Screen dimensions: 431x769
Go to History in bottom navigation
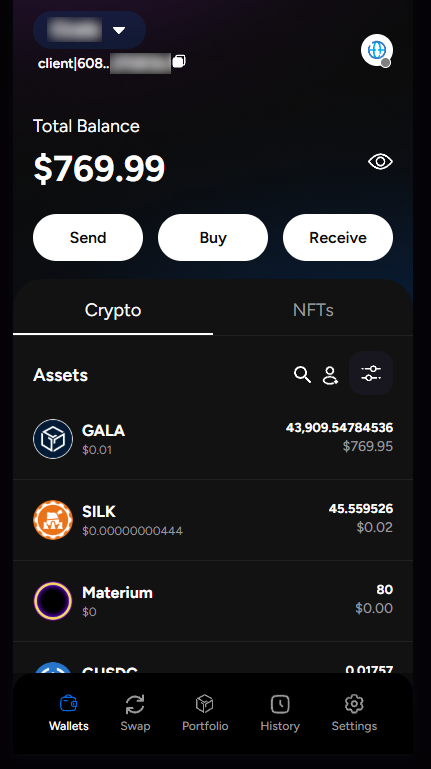click(x=280, y=713)
